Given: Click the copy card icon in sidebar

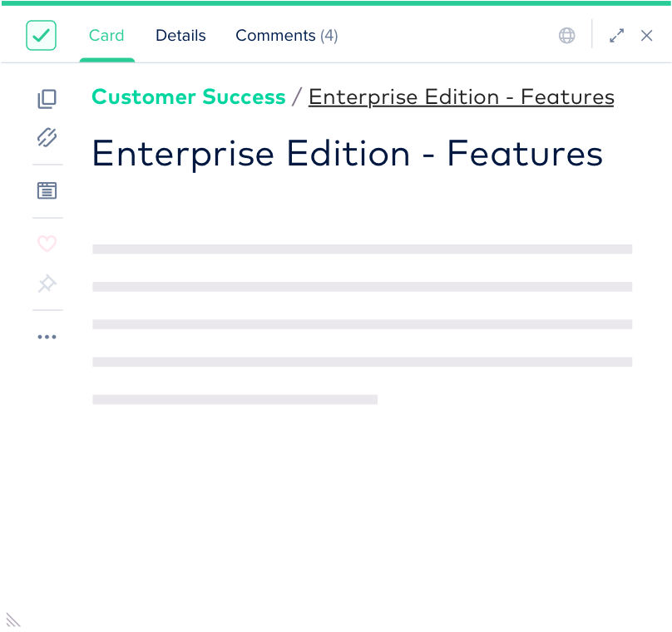Looking at the screenshot, I should pos(47,100).
